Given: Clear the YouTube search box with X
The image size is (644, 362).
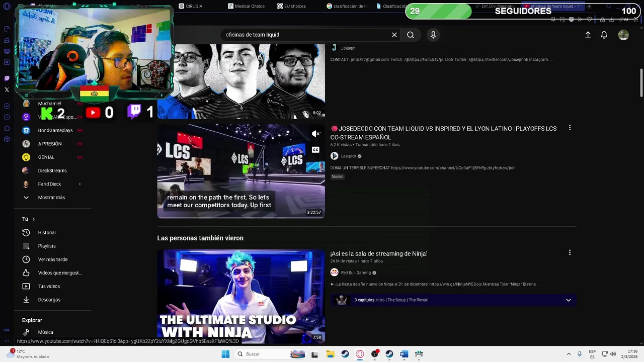Looking at the screenshot, I should (x=394, y=35).
